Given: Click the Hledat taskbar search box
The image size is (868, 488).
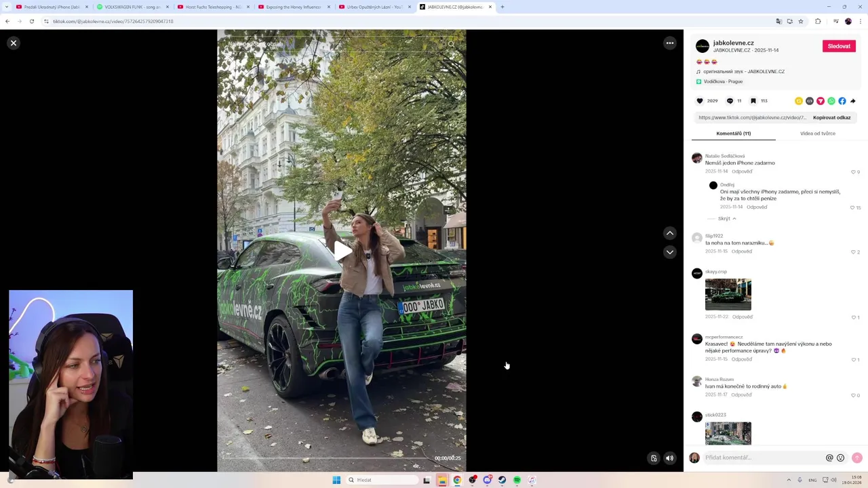Looking at the screenshot, I should (382, 480).
